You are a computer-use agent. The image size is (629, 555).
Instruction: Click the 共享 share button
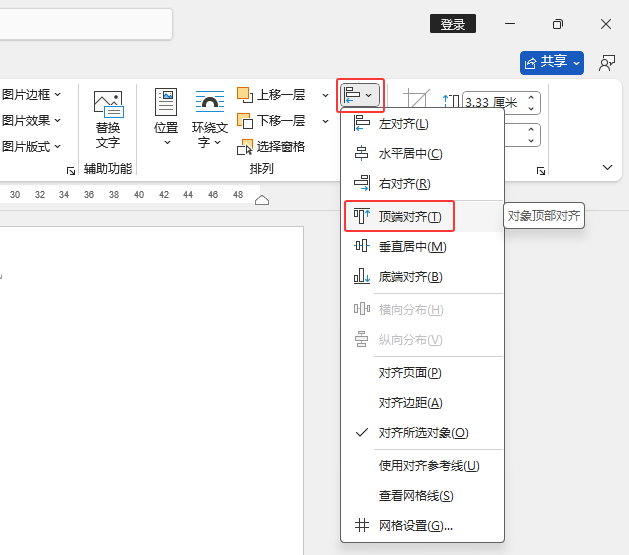click(x=552, y=63)
